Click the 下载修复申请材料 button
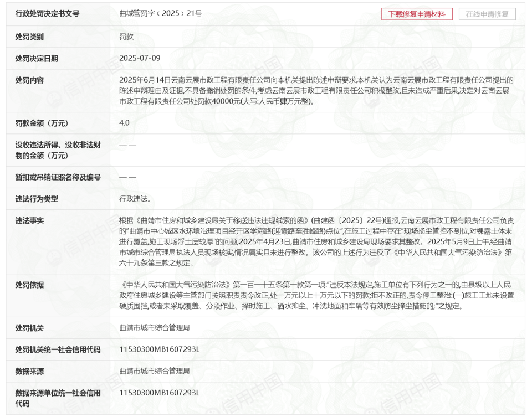Image resolution: width=532 pixels, height=417 pixels. click(417, 14)
